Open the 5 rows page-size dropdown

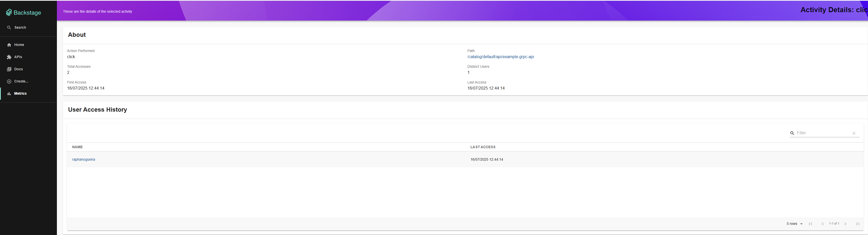(795, 224)
